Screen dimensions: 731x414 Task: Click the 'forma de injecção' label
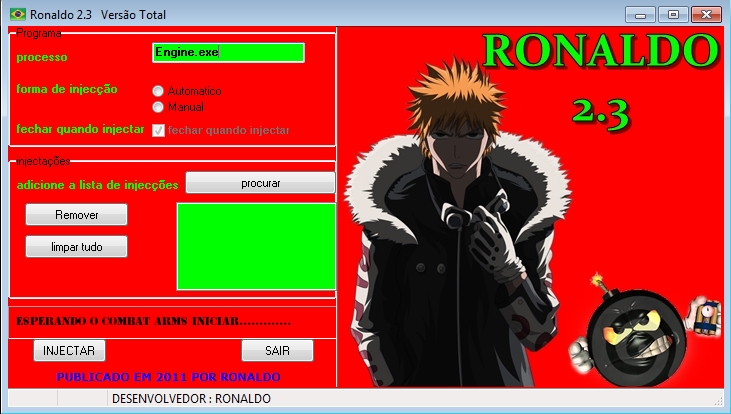(67, 89)
